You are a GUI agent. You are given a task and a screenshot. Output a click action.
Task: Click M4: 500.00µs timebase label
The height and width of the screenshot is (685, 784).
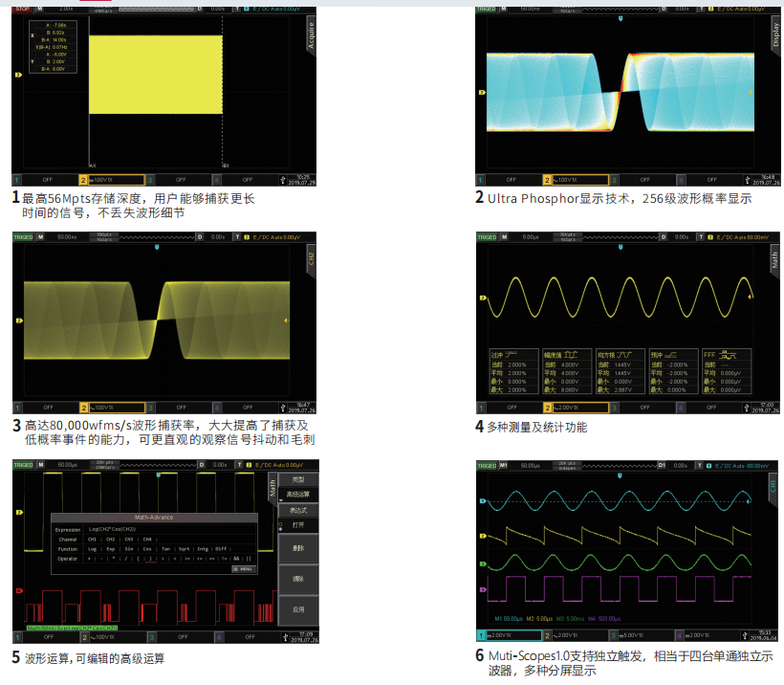(x=604, y=619)
